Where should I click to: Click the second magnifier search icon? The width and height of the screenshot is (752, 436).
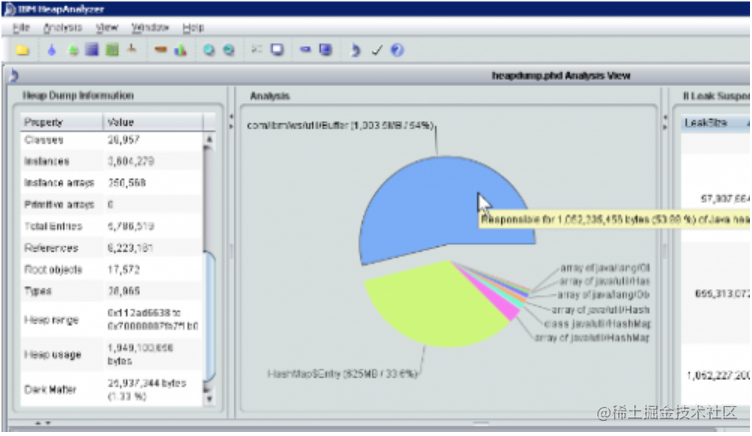[229, 50]
